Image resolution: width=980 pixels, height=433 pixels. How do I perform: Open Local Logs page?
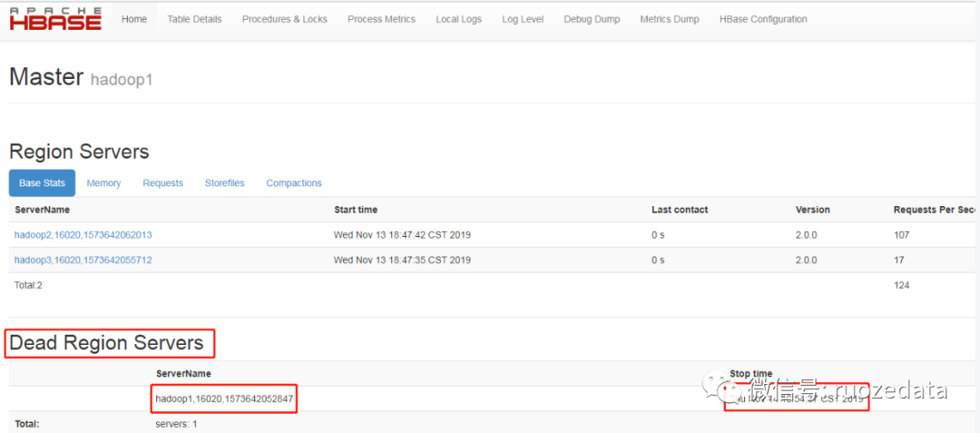[459, 19]
